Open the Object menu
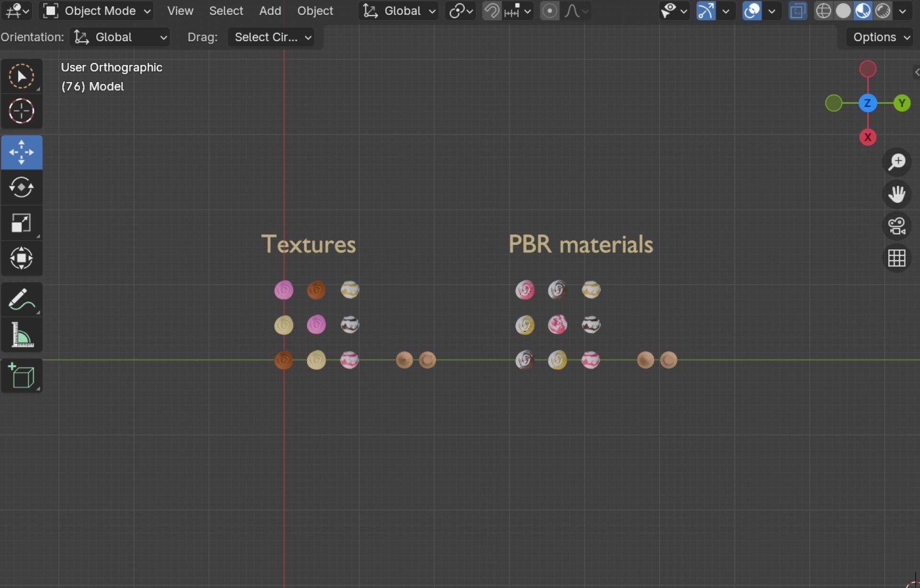The height and width of the screenshot is (588, 920). [315, 11]
